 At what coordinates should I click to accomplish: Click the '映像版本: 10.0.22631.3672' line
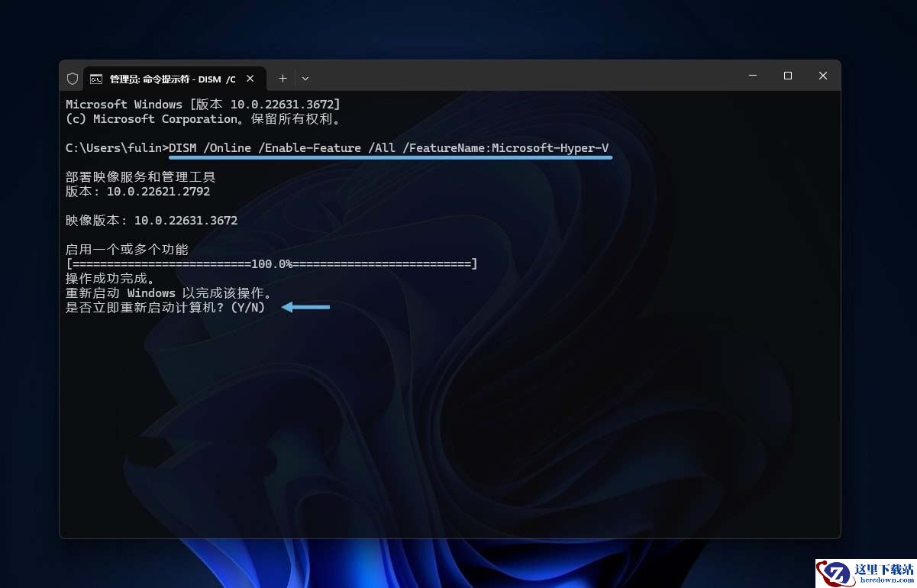point(152,221)
